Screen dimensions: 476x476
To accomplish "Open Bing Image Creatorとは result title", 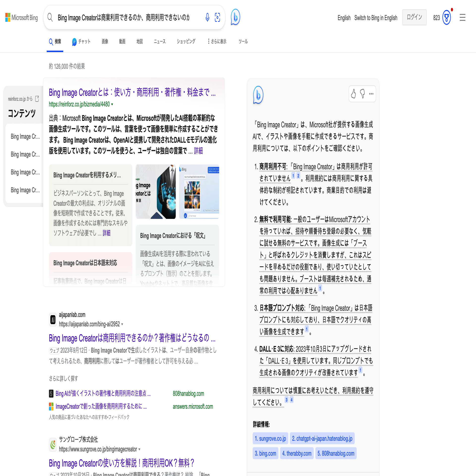I will coord(132,92).
